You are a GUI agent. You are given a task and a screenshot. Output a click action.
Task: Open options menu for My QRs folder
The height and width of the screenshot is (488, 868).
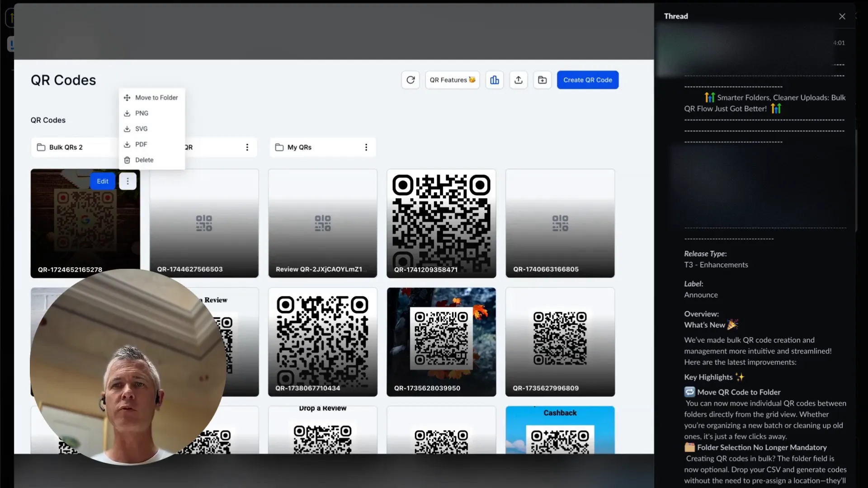click(366, 147)
